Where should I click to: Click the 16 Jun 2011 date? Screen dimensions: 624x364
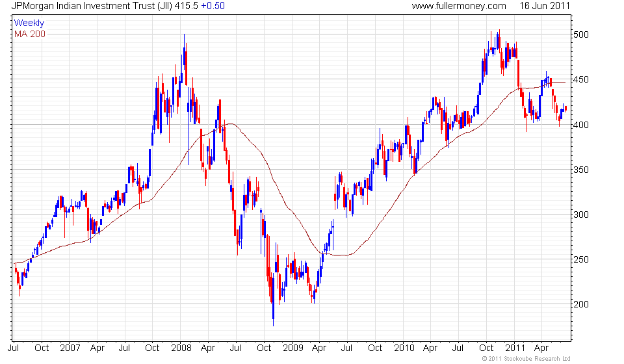[x=545, y=6]
